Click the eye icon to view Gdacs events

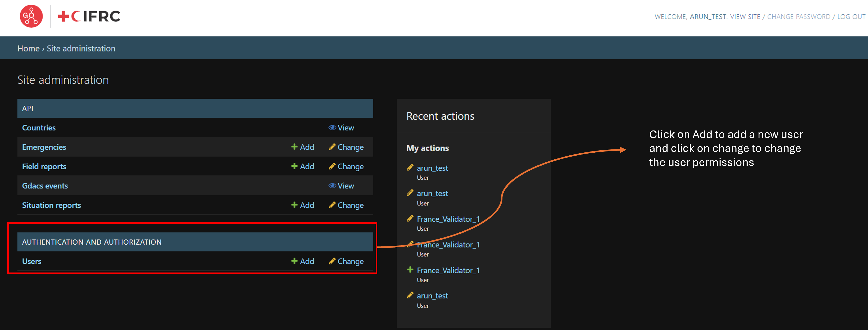332,186
